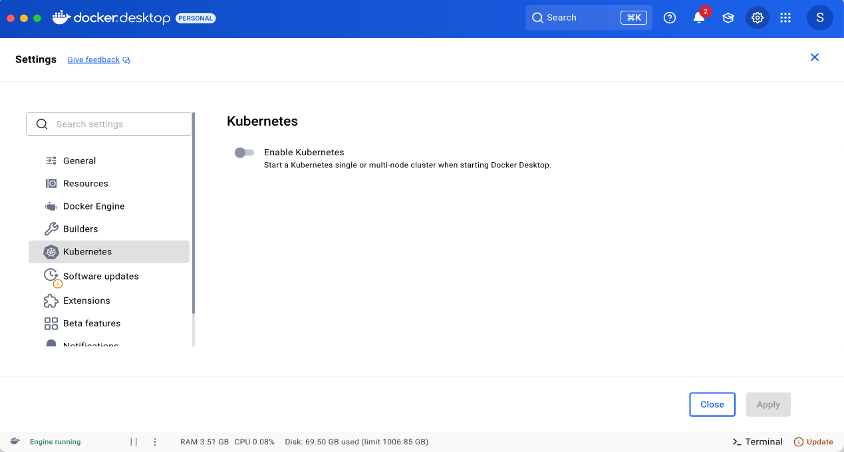The image size is (844, 452).
Task: Select Notifications settings section
Action: click(x=109, y=343)
